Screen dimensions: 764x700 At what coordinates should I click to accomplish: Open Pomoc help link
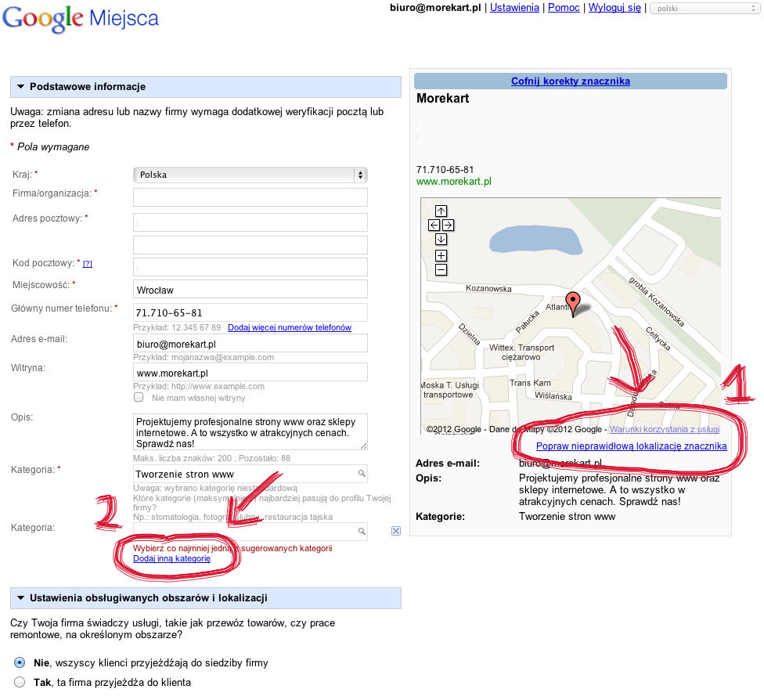pos(564,7)
